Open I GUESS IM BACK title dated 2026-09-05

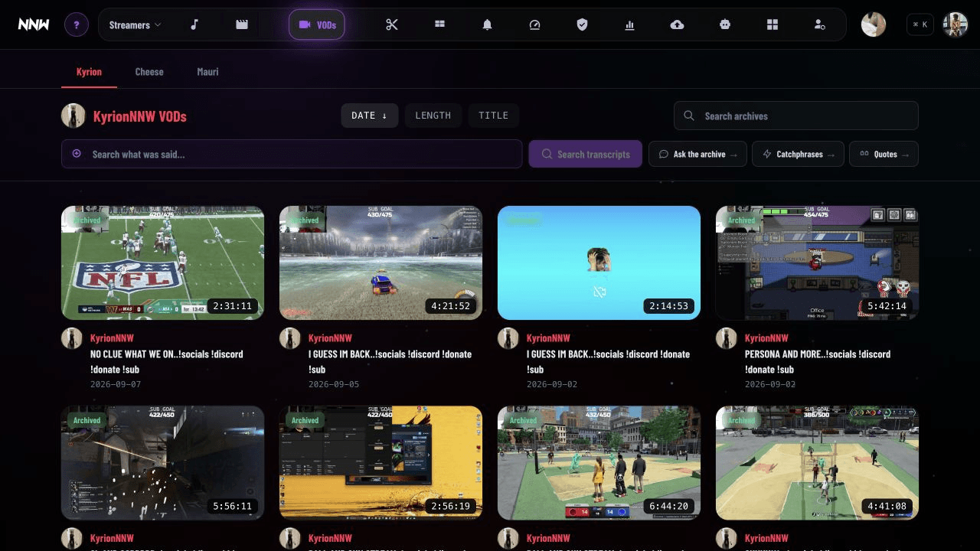[x=390, y=361]
